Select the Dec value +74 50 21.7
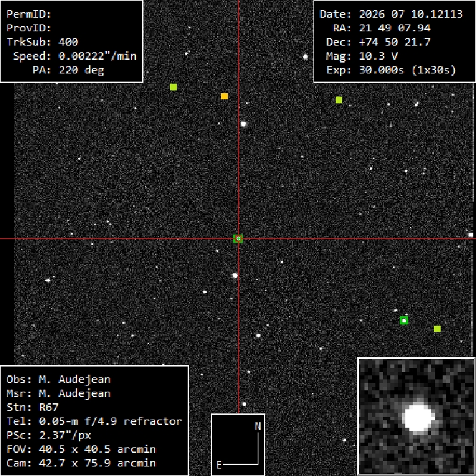Image resolution: width=476 pixels, height=476 pixels. pyautogui.click(x=394, y=42)
